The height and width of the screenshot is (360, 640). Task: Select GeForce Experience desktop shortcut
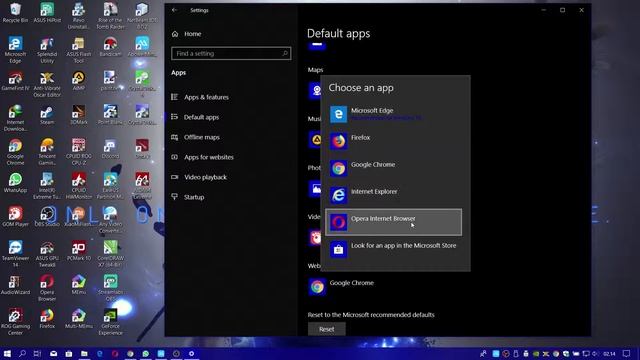tap(110, 322)
